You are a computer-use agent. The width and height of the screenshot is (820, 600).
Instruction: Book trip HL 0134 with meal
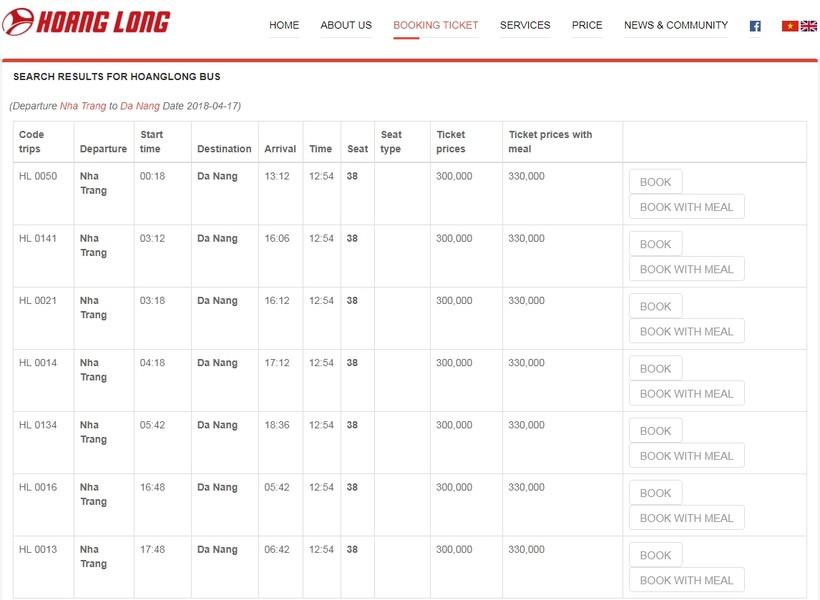(687, 456)
